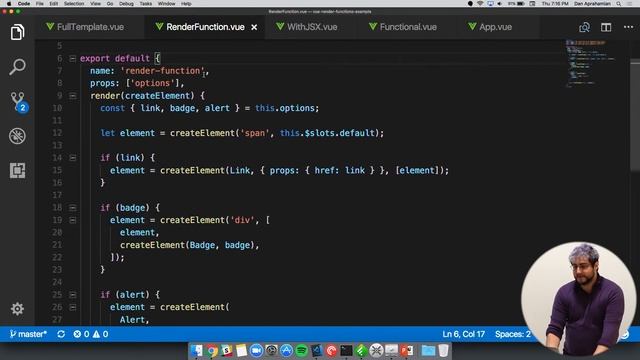Open Visual Studio Code from the Dock
This screenshot has height=360, width=640.
tap(316, 351)
